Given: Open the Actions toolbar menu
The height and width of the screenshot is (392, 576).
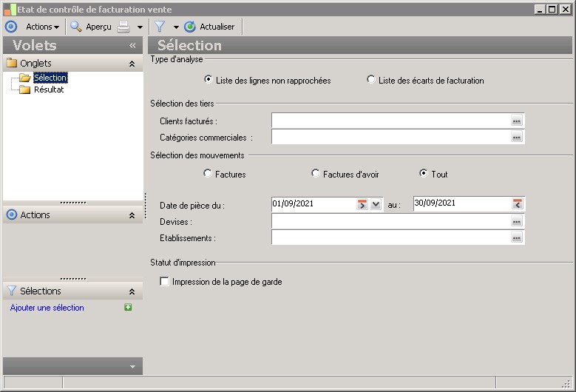Looking at the screenshot, I should 42,27.
